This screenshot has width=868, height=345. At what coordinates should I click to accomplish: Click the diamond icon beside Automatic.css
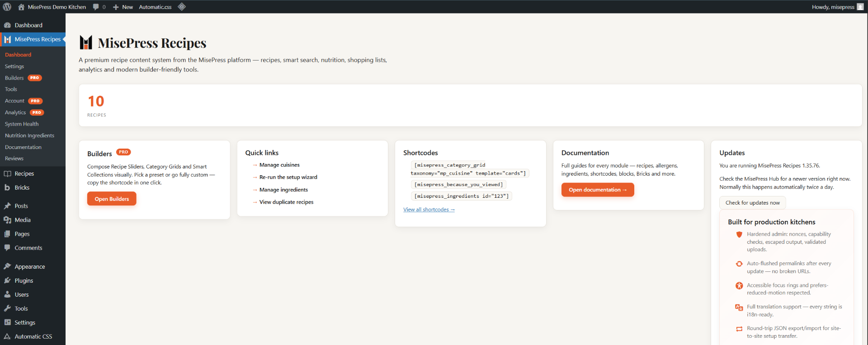182,7
